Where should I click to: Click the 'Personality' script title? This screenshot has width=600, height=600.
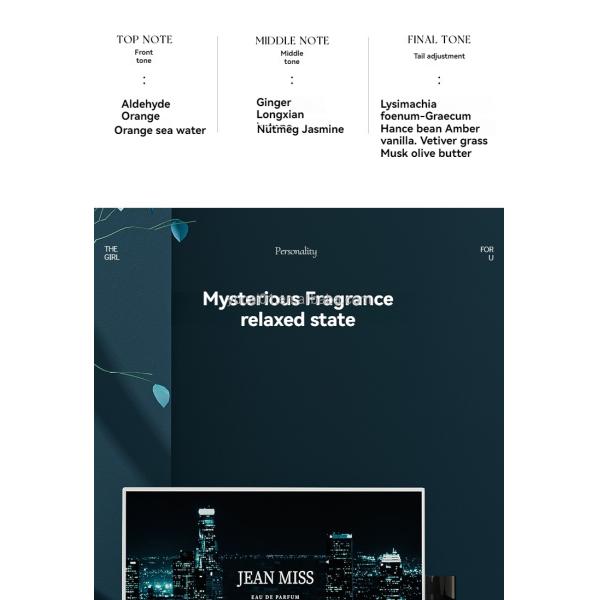pos(296,251)
